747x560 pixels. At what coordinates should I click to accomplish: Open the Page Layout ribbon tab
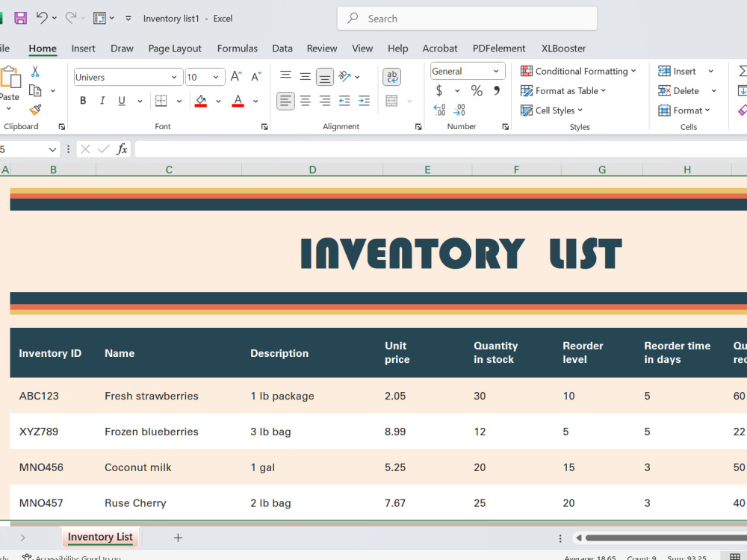[175, 48]
